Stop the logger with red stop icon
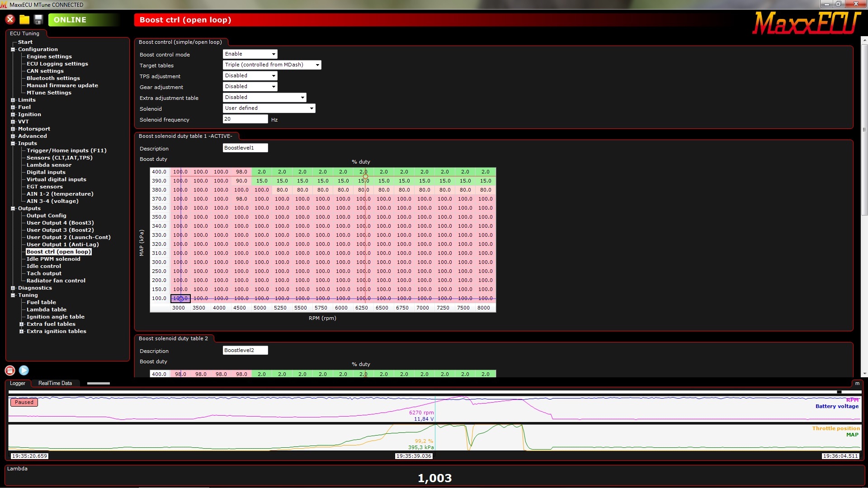868x488 pixels. 10,371
